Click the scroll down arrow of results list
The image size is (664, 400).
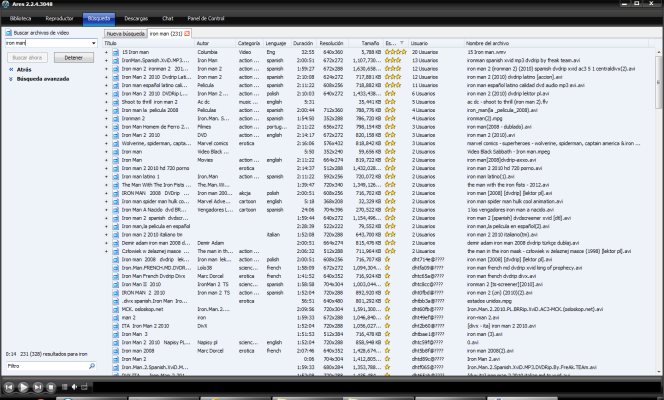[659, 372]
